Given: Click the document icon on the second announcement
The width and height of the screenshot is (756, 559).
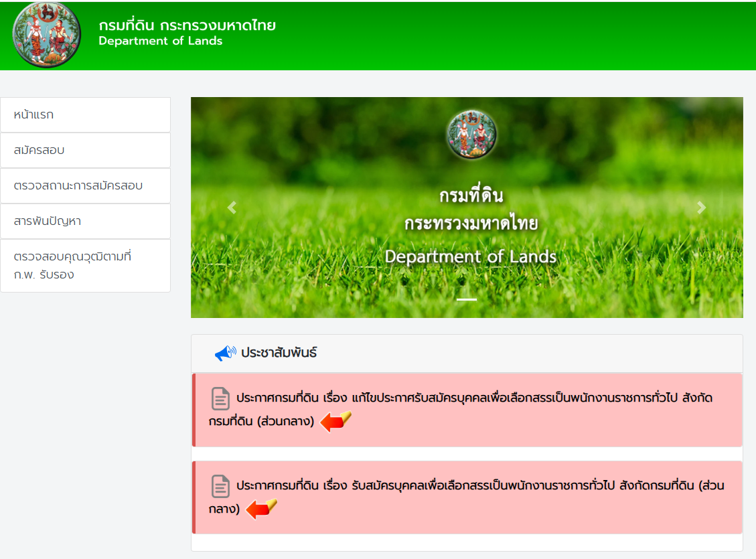Looking at the screenshot, I should click(x=219, y=487).
